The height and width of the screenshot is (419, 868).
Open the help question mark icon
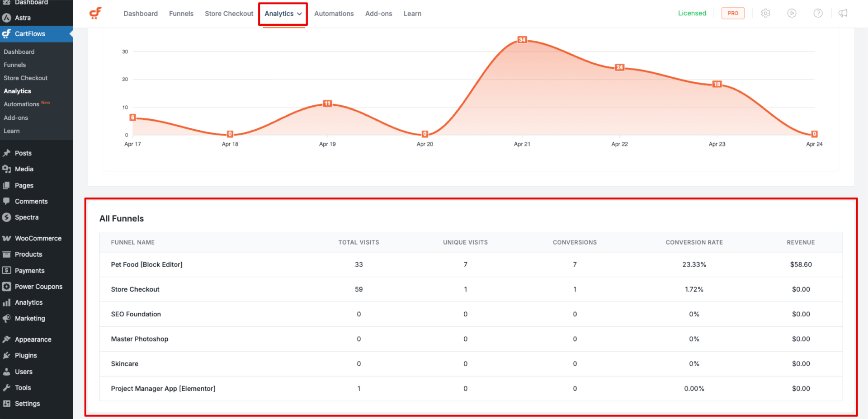[x=818, y=13]
